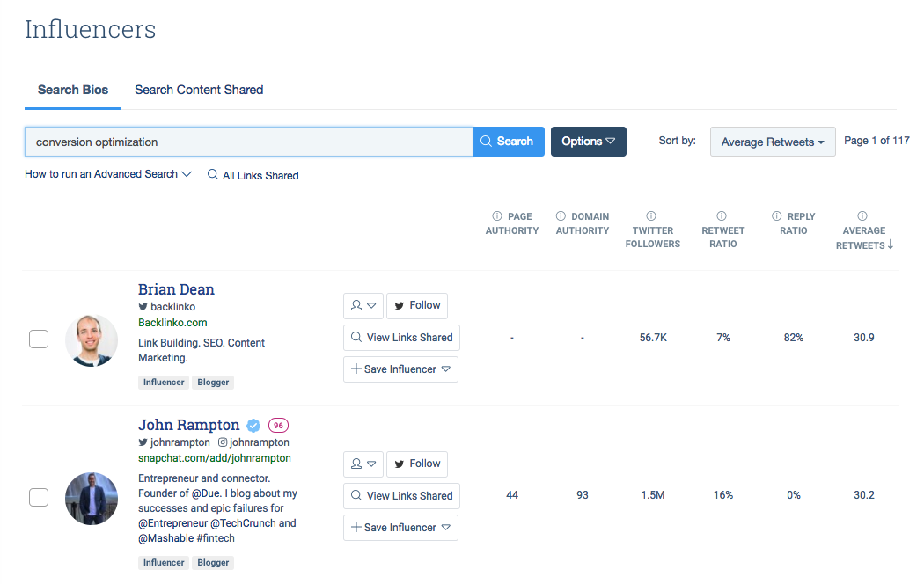Open the backlinko Twitter handle
The height and width of the screenshot is (584, 924).
click(x=167, y=307)
